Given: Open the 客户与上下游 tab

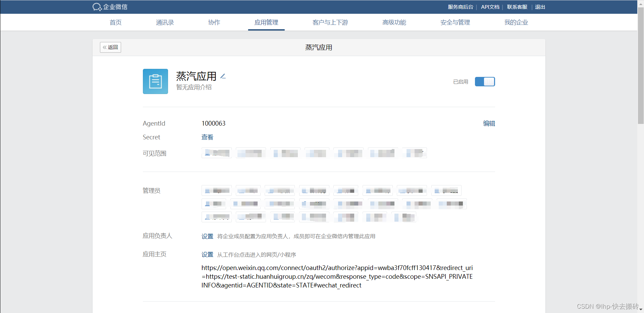Looking at the screenshot, I should (330, 23).
